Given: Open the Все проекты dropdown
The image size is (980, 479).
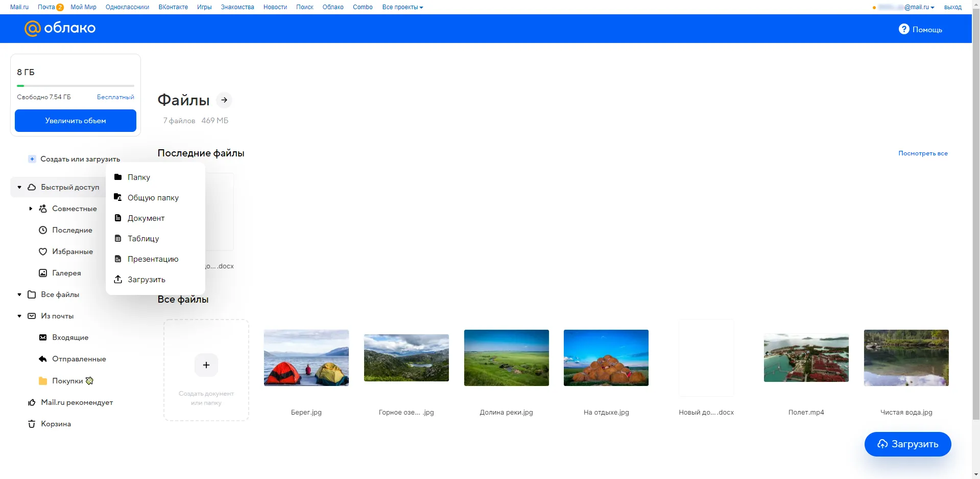Looking at the screenshot, I should pyautogui.click(x=402, y=7).
